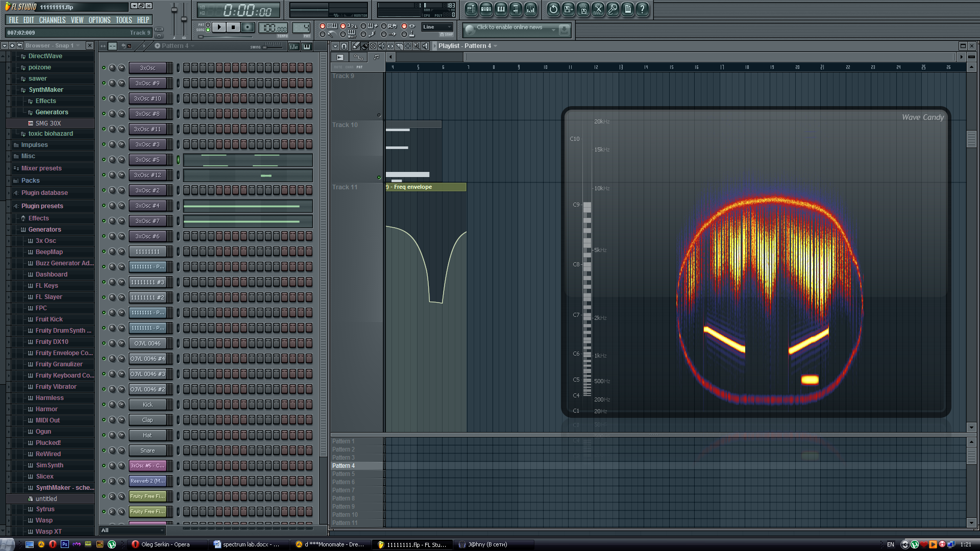Screen dimensions: 980x551
Task: Toggle the mute light of 3xOsc #9
Action: (104, 83)
